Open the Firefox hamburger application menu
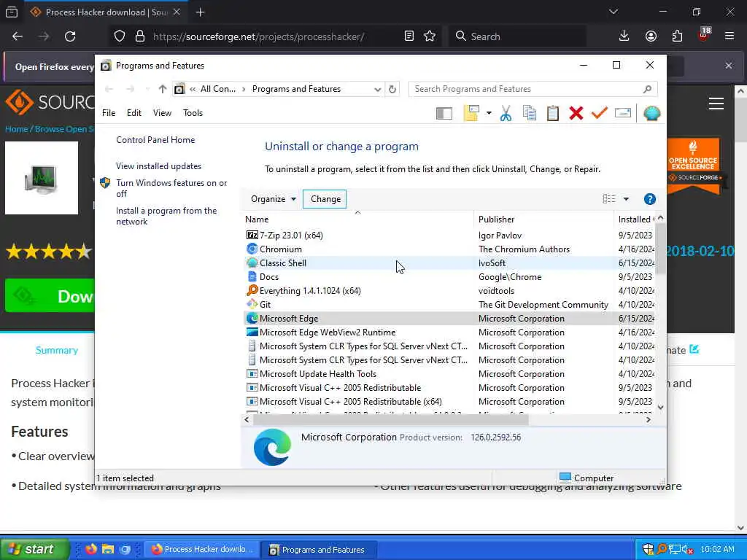This screenshot has height=560, width=747. [x=729, y=36]
